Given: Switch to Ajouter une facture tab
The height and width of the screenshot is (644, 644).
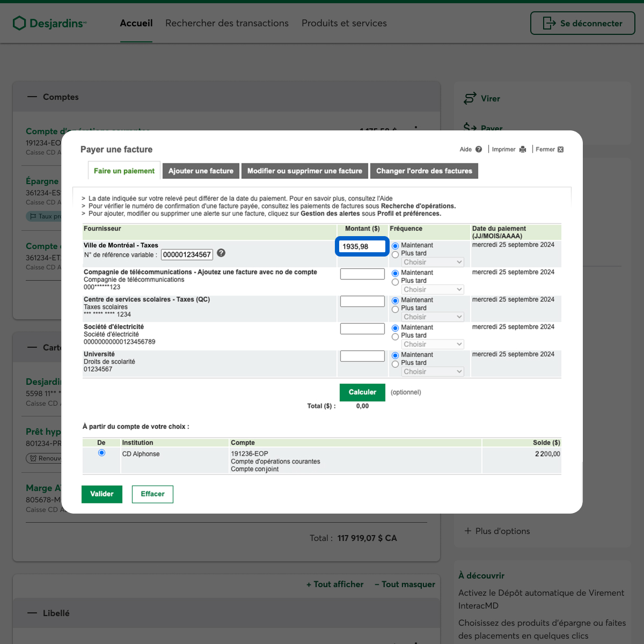Looking at the screenshot, I should point(201,171).
